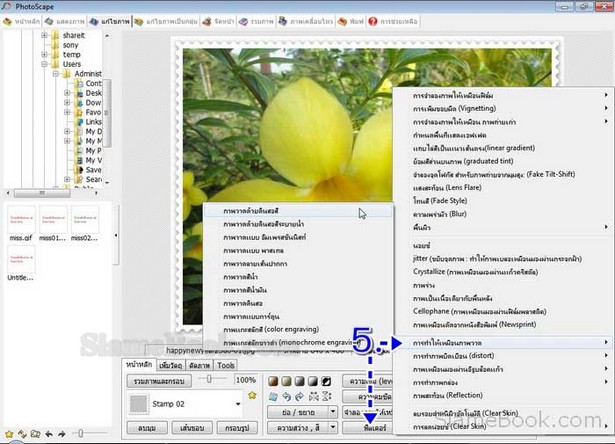Image resolution: width=615 pixels, height=444 pixels.
Task: Click the เส้นขอบ button
Action: click(x=192, y=428)
